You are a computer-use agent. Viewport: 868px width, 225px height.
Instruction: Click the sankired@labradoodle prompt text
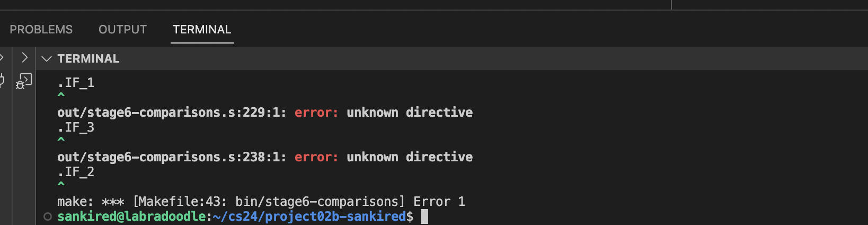pyautogui.click(x=131, y=217)
